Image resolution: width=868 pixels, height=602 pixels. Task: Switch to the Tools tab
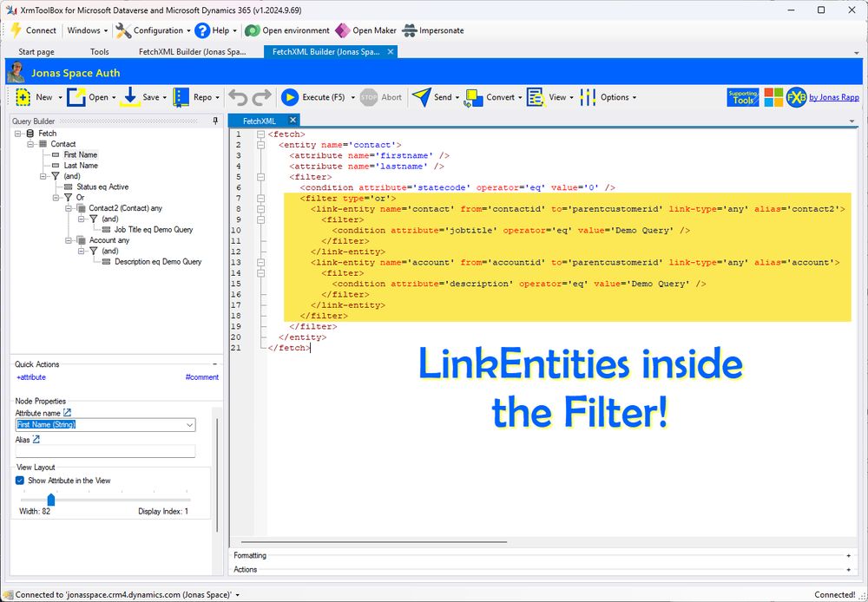click(x=100, y=51)
